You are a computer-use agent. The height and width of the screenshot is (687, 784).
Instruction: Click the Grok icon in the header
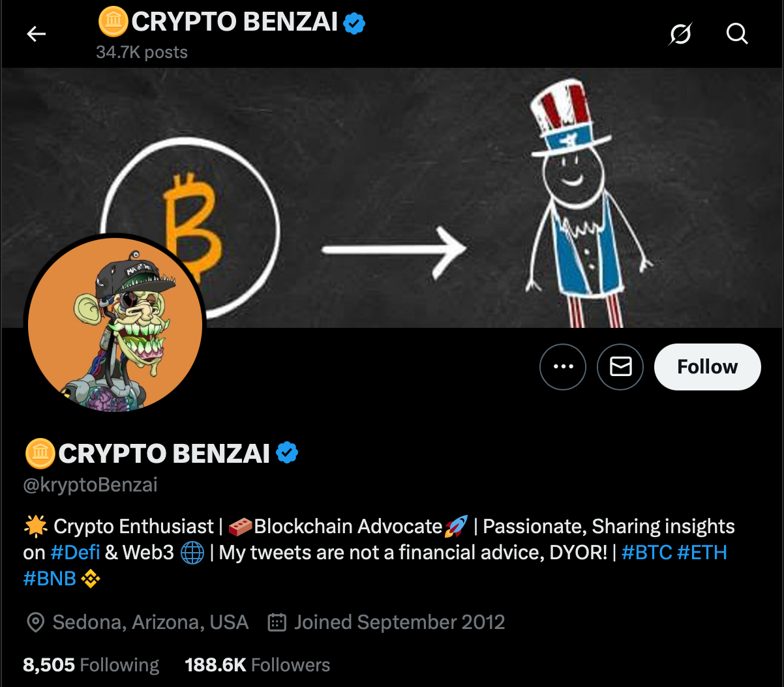click(680, 34)
